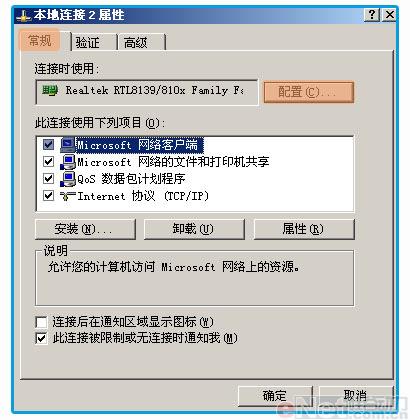Open 属性(R) for the selected item
This screenshot has width=410, height=420.
click(304, 229)
